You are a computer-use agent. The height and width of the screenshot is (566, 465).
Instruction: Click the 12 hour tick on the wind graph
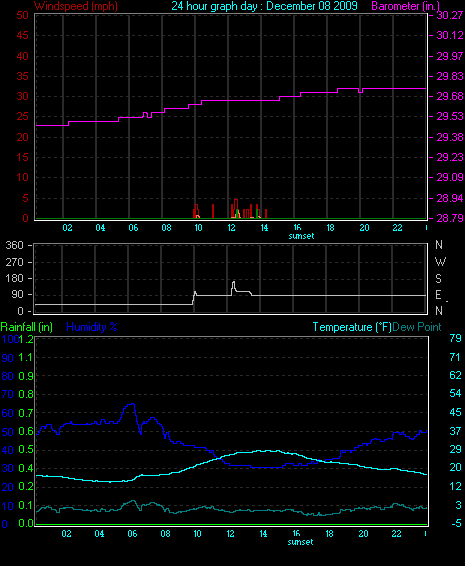231,228
